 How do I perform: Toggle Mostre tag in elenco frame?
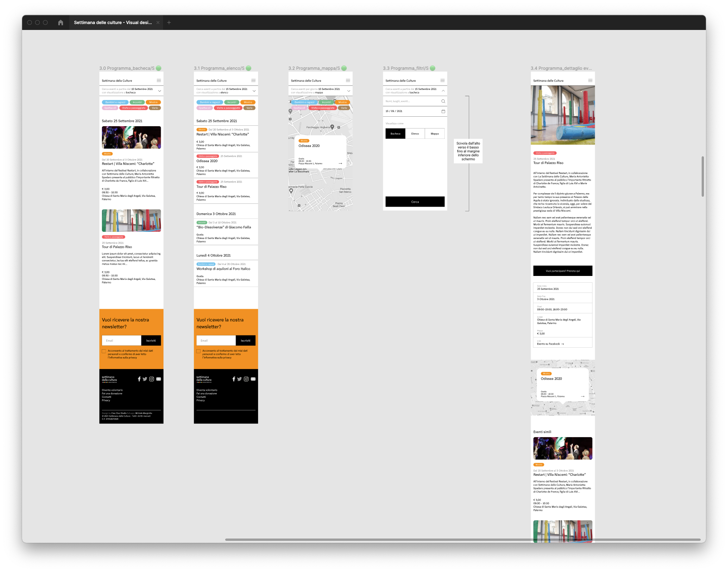[x=248, y=102]
